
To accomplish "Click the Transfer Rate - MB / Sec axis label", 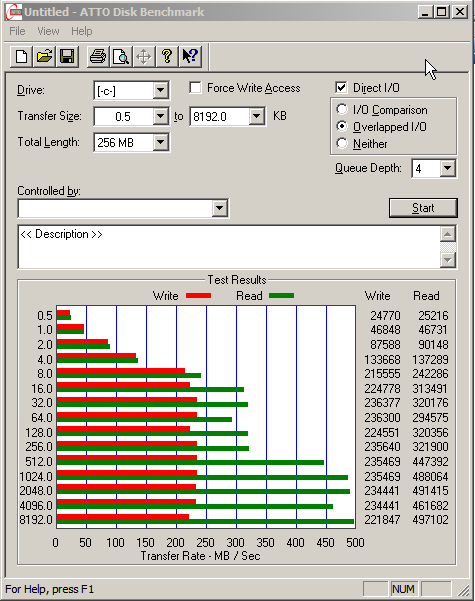I will click(201, 556).
